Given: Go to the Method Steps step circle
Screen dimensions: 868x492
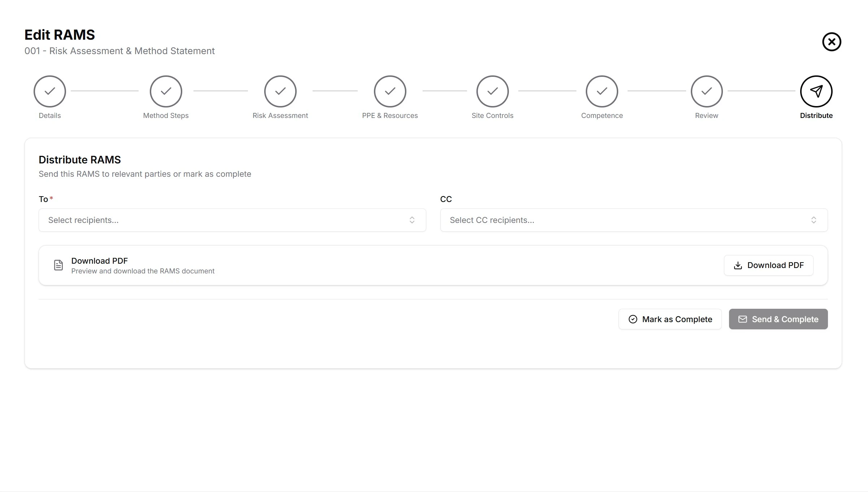Looking at the screenshot, I should click(x=166, y=91).
